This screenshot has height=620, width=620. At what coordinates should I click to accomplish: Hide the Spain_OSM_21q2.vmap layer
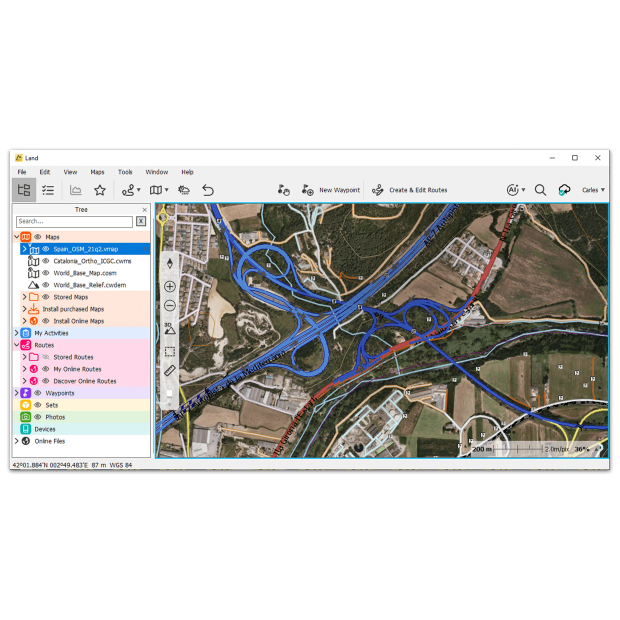pos(46,249)
